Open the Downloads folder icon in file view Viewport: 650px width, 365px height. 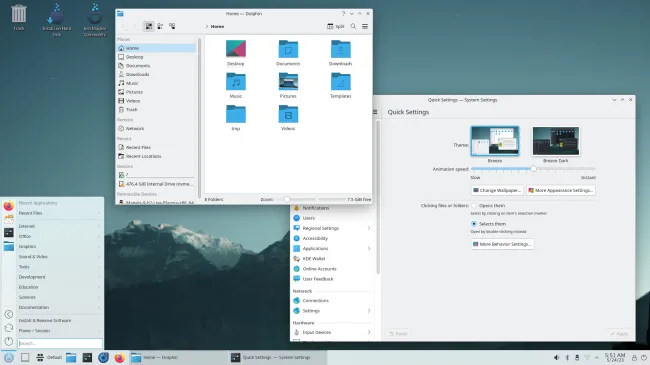(x=341, y=53)
